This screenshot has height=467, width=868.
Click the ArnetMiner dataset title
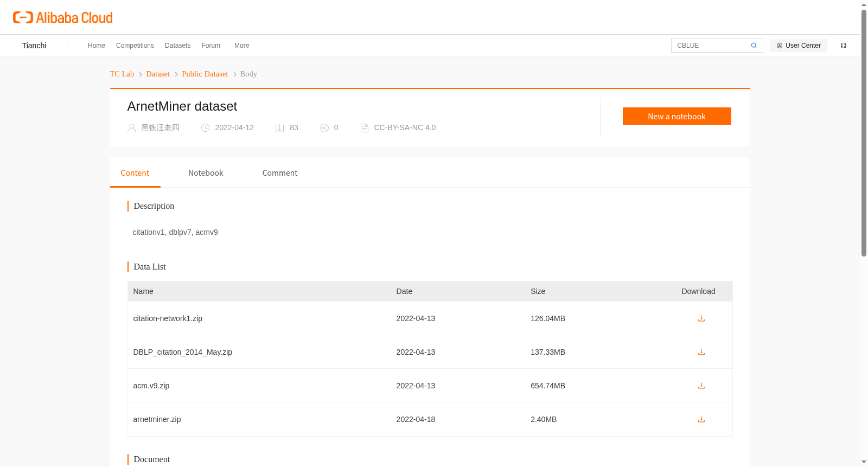click(182, 106)
